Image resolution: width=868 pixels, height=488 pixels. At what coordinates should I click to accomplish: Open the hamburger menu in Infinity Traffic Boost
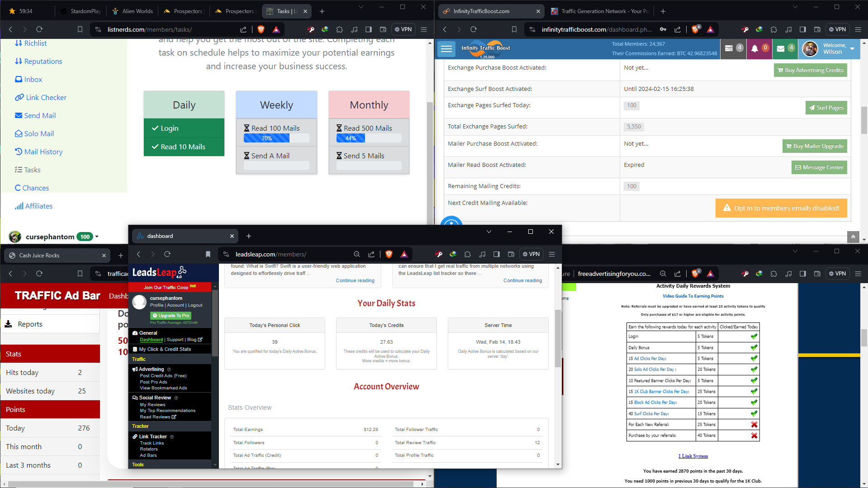446,48
